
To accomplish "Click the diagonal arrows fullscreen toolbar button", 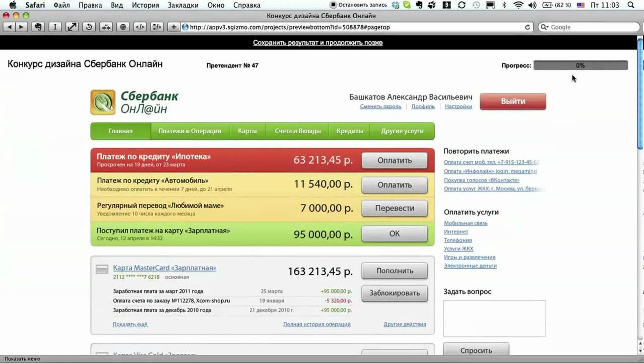I will click(72, 27).
